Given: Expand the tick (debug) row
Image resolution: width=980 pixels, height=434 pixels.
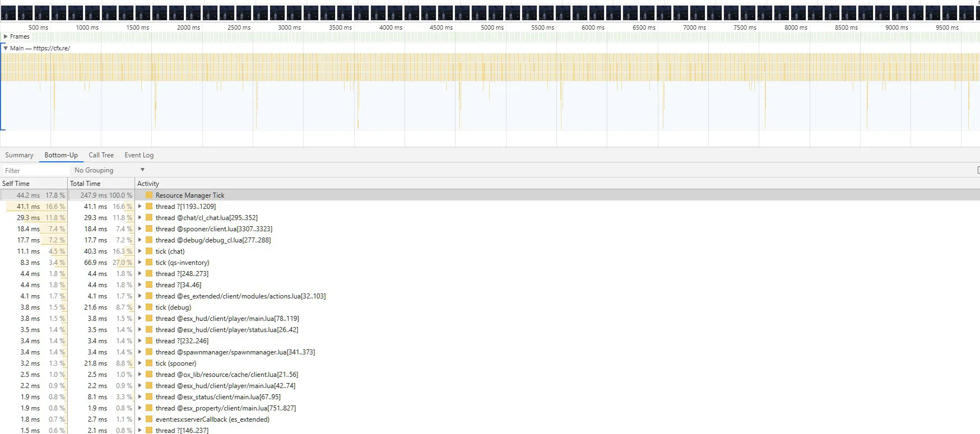Looking at the screenshot, I should (140, 307).
